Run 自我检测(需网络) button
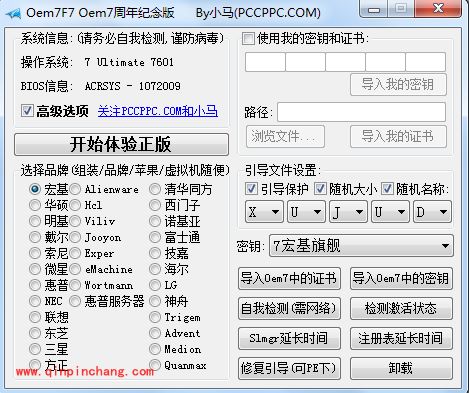This screenshot has height=393, width=469. click(289, 308)
